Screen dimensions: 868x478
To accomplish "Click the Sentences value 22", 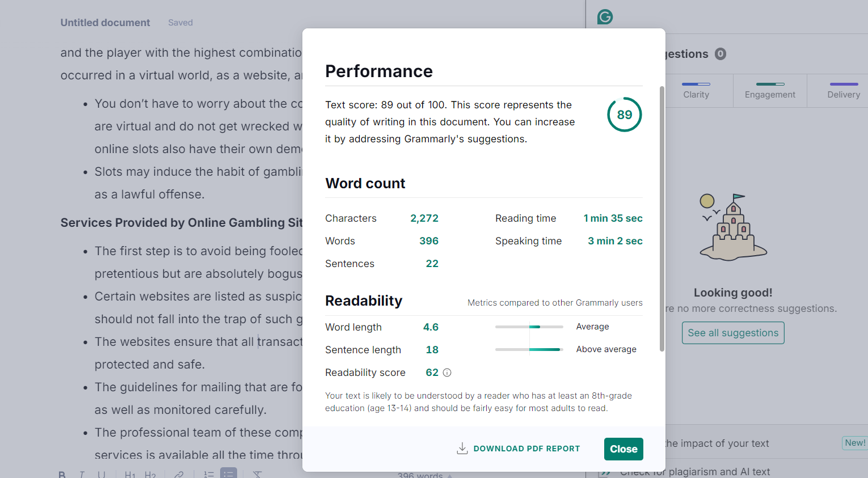I will 432,264.
